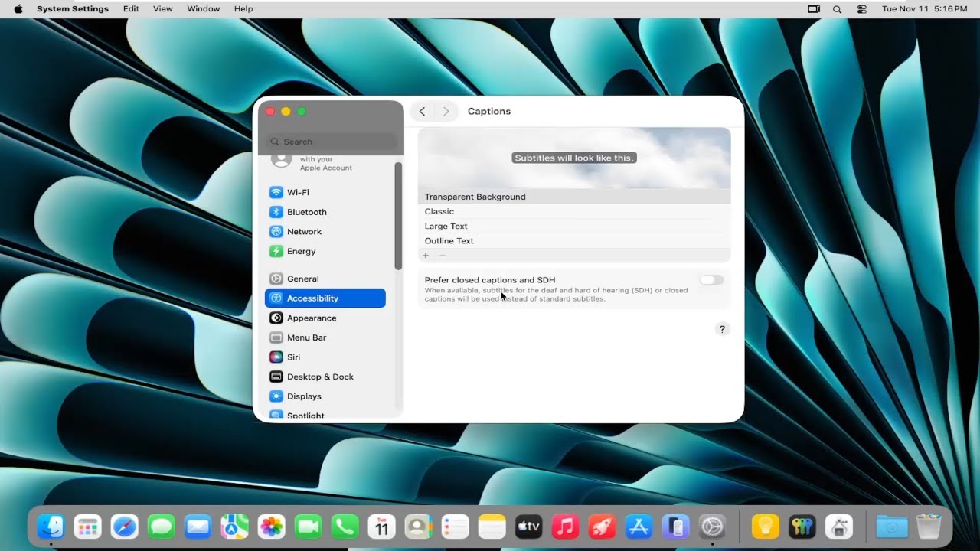Viewport: 980px width, 551px height.
Task: Open the Phone app from the Dock
Action: coord(345,527)
